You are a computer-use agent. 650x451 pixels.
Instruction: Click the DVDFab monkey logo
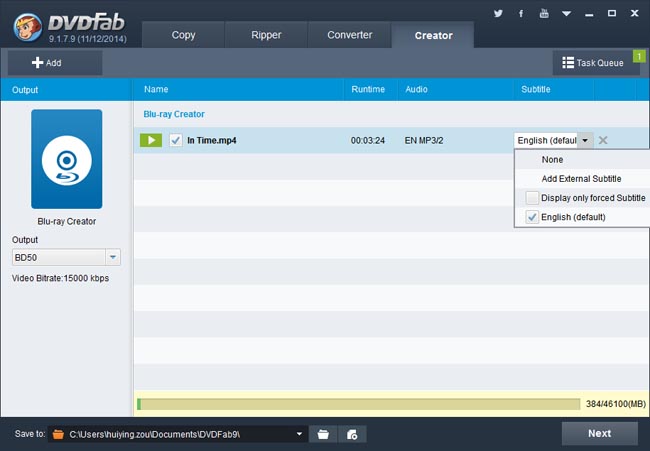27,27
